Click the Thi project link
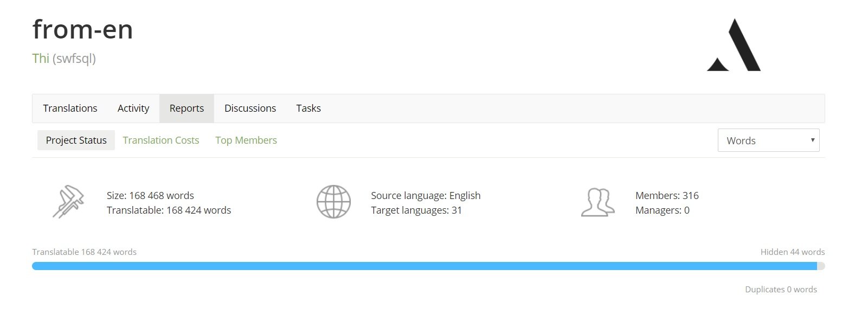This screenshot has width=868, height=314. click(x=41, y=59)
